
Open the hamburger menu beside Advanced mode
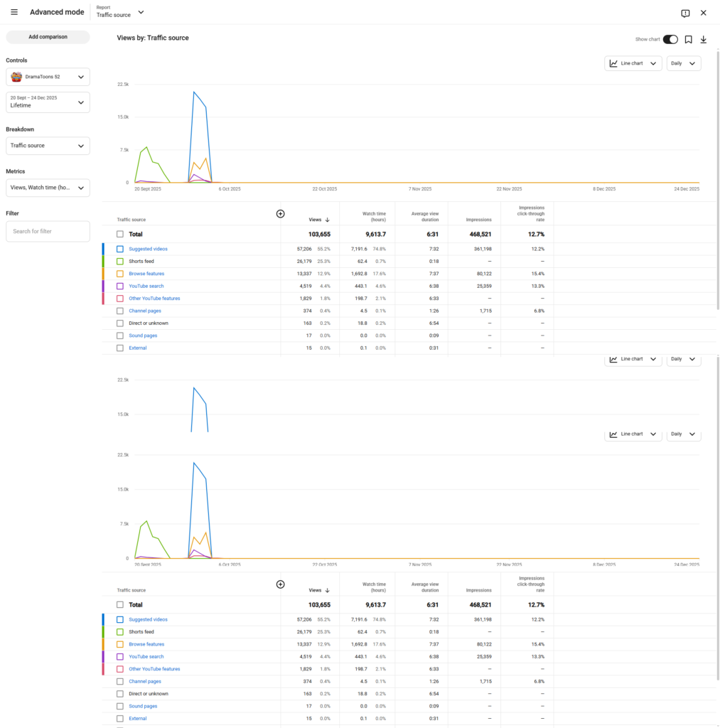14,13
